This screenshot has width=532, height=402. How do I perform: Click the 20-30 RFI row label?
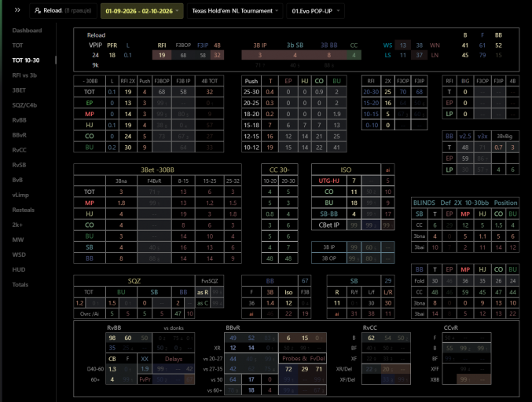[371, 92]
